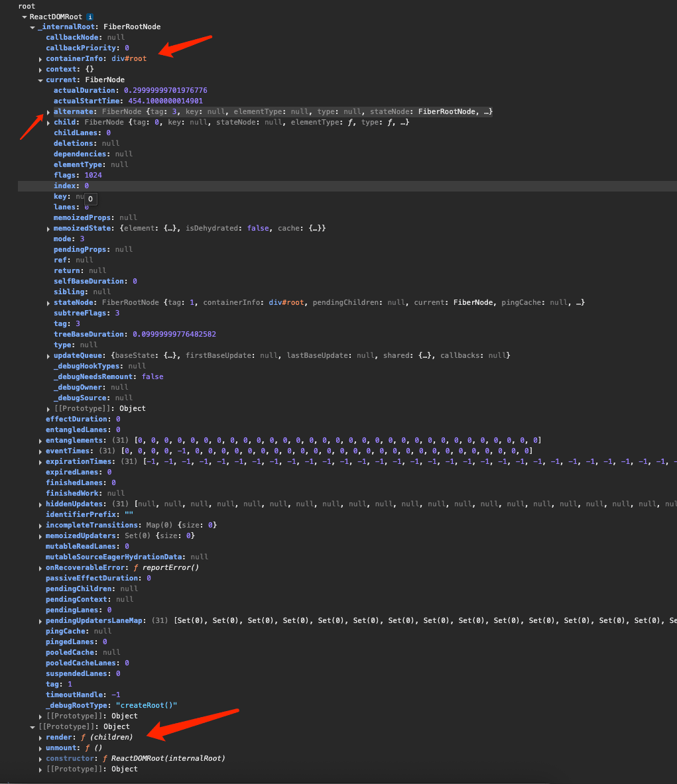Expand the expirationTimes array
The image size is (677, 784).
(x=40, y=462)
